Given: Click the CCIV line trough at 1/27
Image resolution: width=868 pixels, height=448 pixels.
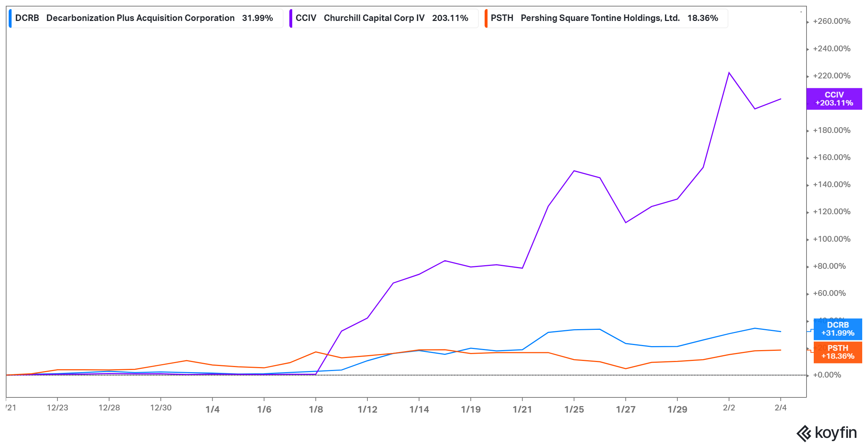Looking at the screenshot, I should tap(626, 223).
